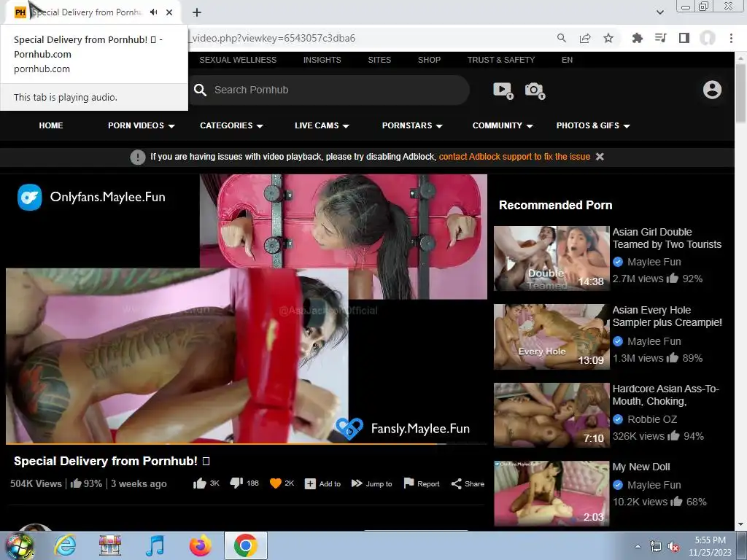Screen dimensions: 747x560
Task: Expand the LIVE CAMS dropdown
Action: pyautogui.click(x=322, y=125)
